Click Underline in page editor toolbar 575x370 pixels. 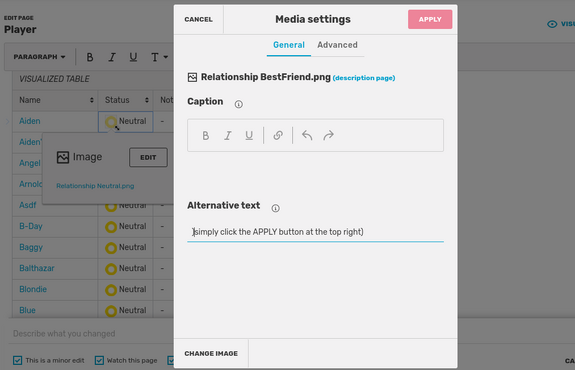[x=133, y=57]
